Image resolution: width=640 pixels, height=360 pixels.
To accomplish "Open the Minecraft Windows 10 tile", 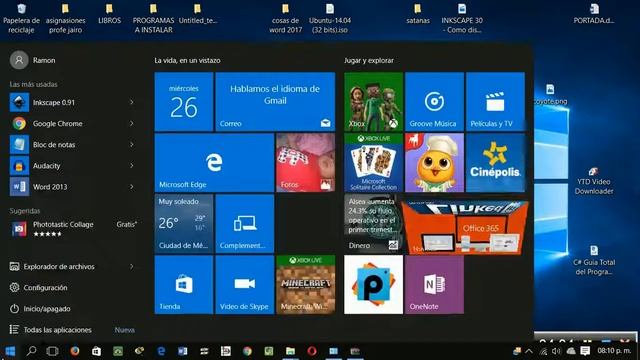I will 306,284.
